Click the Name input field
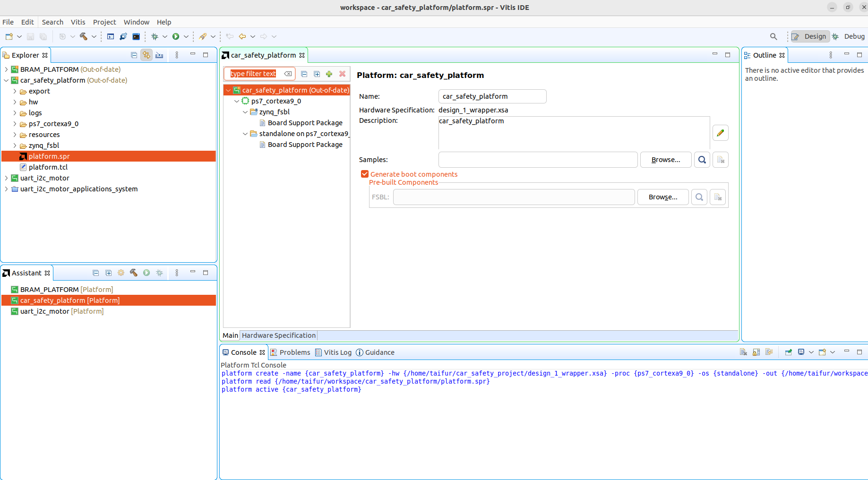 tap(492, 96)
